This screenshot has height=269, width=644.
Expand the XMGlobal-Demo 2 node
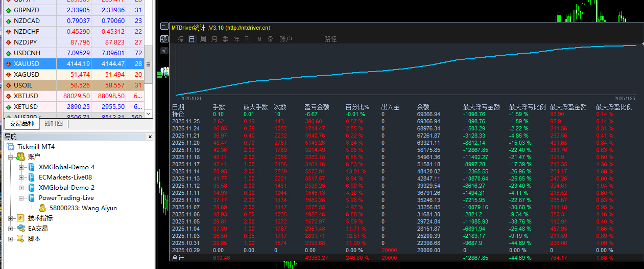coord(21,188)
